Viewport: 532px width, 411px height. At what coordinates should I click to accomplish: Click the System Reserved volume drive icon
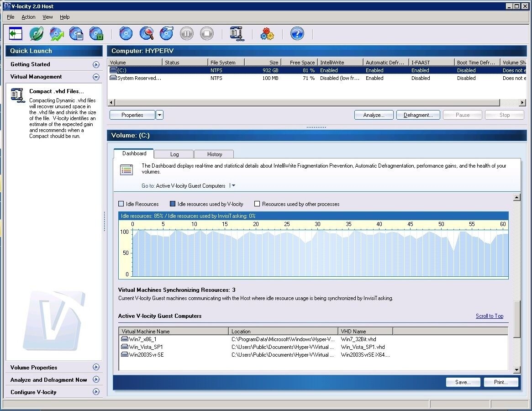113,78
